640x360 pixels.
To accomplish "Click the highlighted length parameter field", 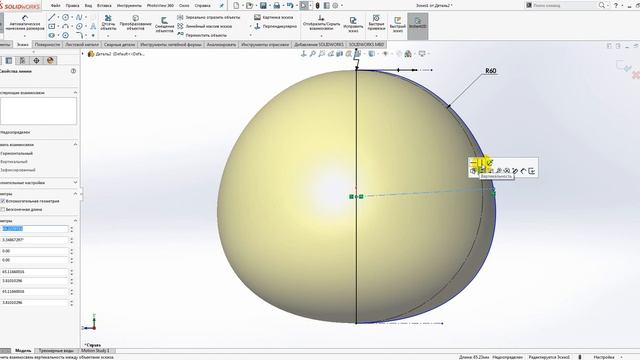I will click(x=35, y=229).
